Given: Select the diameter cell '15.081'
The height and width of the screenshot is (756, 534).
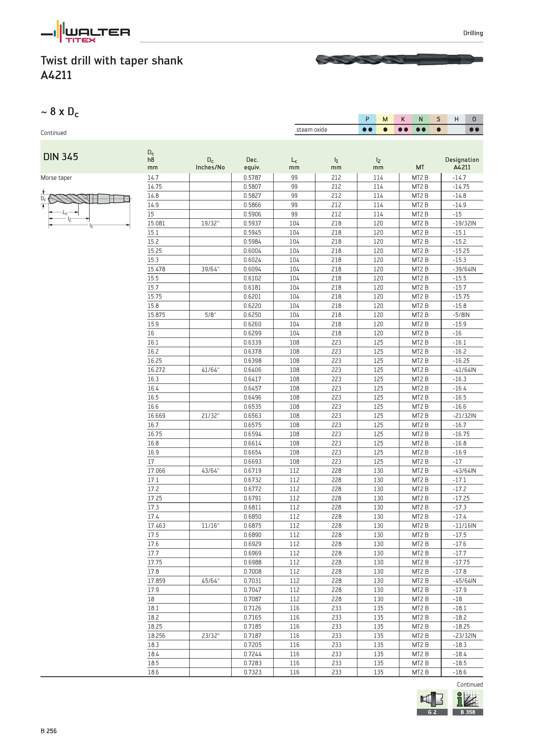Looking at the screenshot, I should click(x=156, y=223).
